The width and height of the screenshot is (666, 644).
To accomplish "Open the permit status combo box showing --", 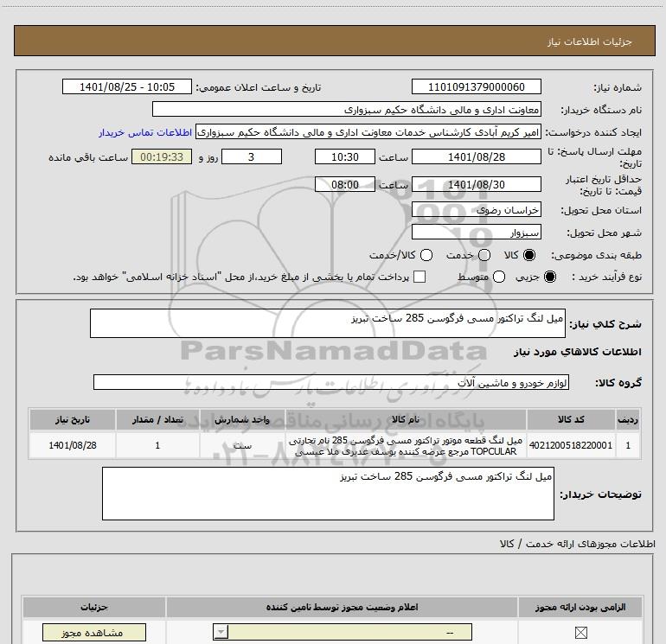I will (343, 632).
